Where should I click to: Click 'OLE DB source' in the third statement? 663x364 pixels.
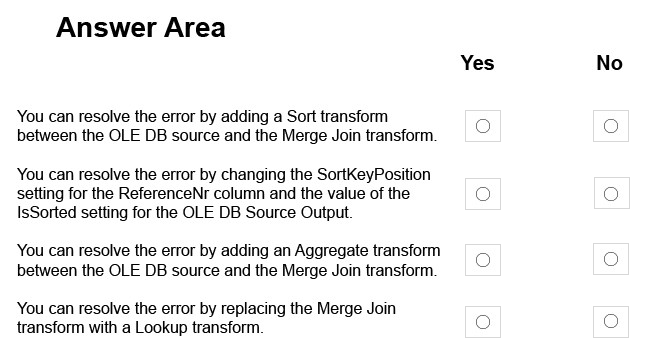[164, 270]
